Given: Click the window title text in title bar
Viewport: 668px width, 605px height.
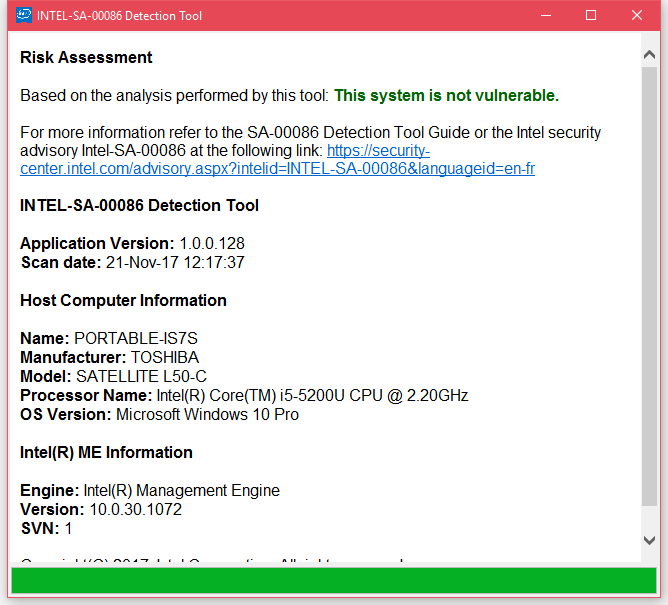Looking at the screenshot, I should click(x=119, y=16).
